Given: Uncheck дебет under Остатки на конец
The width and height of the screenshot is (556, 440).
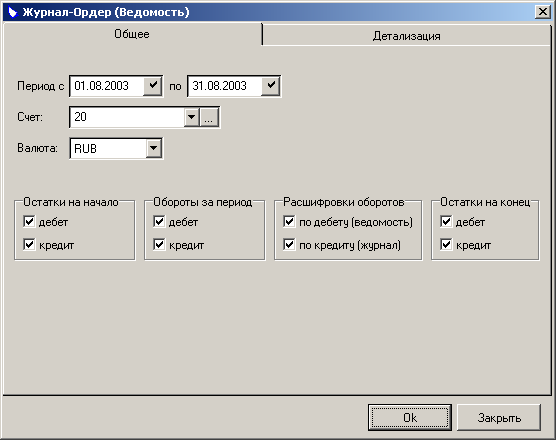Looking at the screenshot, I should point(446,222).
